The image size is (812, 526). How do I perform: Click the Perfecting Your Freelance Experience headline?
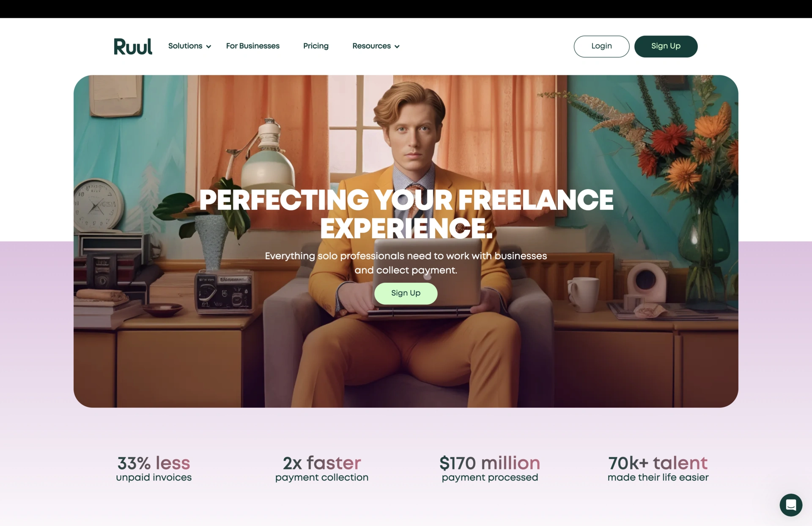click(x=406, y=214)
